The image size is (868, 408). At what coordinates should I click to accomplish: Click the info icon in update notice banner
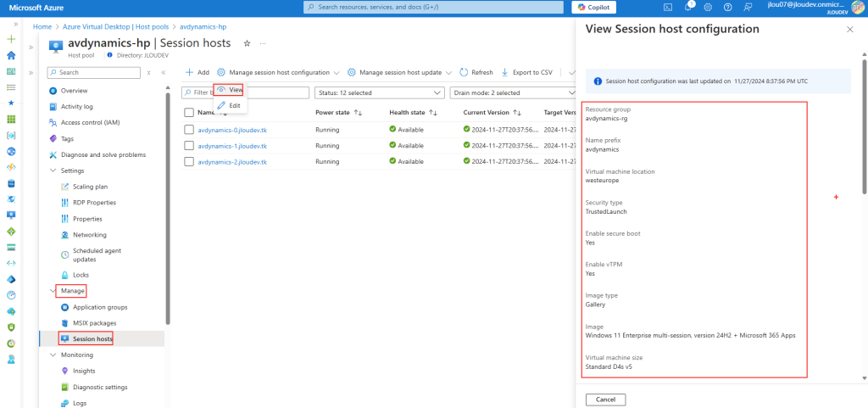pyautogui.click(x=598, y=81)
